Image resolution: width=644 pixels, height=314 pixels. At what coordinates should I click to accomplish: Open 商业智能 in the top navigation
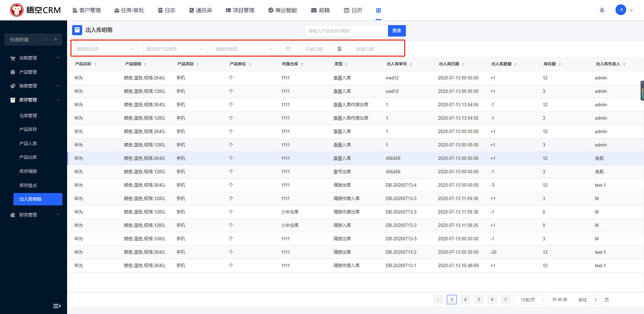click(283, 10)
